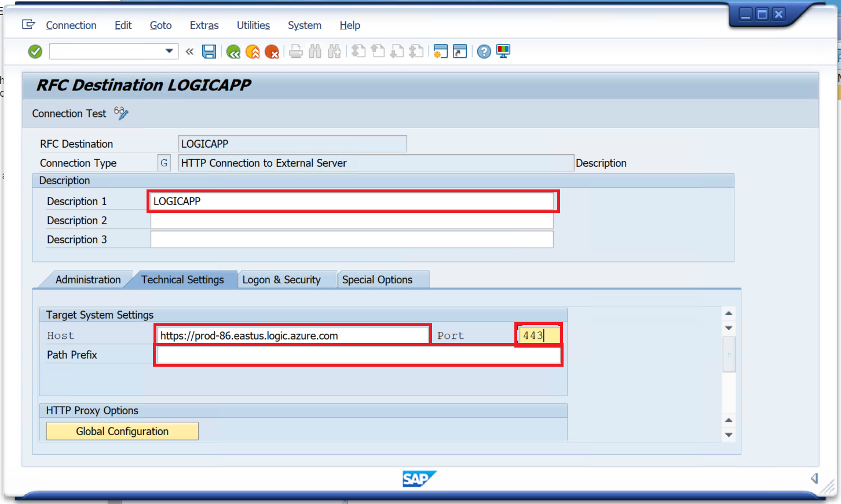Click the Connection Test button label
This screenshot has height=504, width=841.
(x=69, y=114)
